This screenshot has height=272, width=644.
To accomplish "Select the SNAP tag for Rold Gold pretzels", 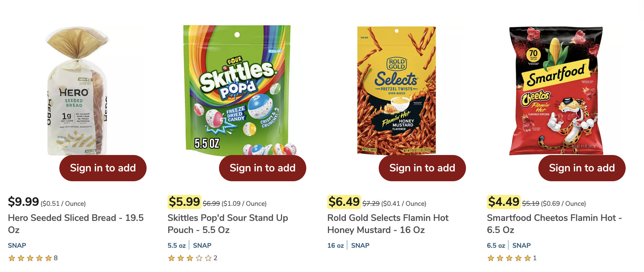I will 360,245.
